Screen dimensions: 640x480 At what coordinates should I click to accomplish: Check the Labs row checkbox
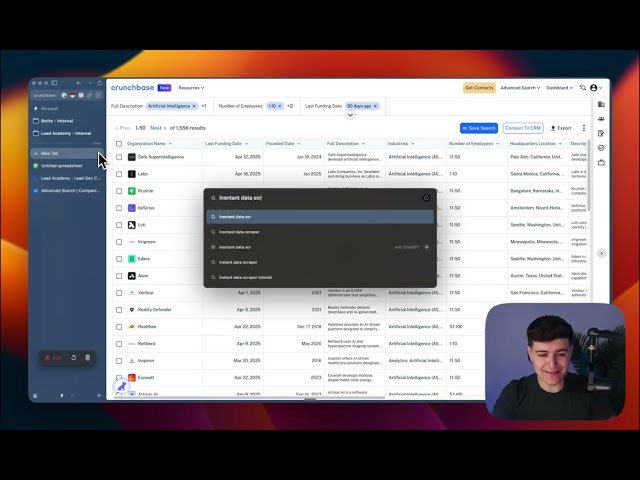click(x=119, y=174)
